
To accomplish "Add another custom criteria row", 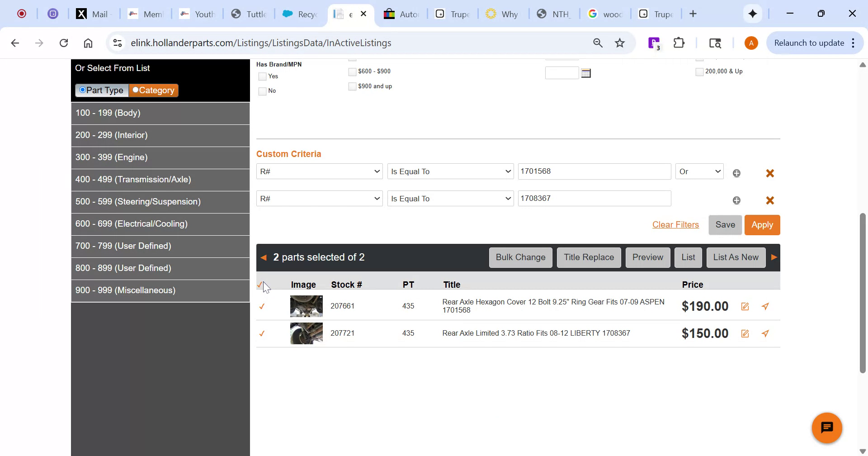I will point(736,173).
